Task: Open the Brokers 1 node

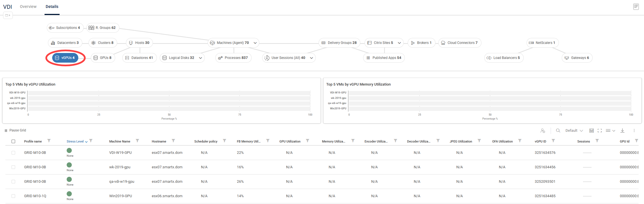Action: tap(421, 43)
